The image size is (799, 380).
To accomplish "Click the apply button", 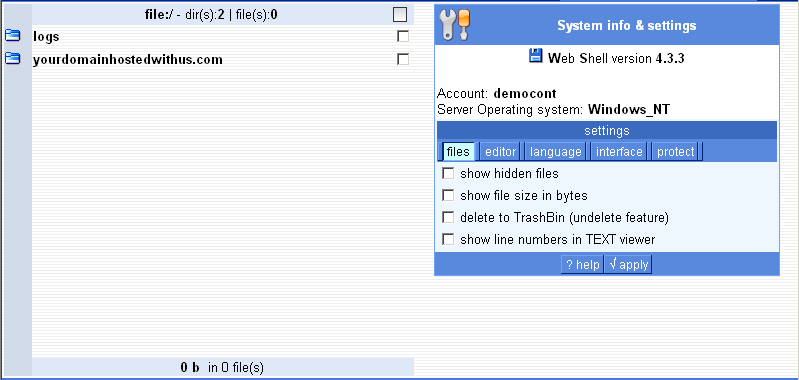I will point(628,265).
